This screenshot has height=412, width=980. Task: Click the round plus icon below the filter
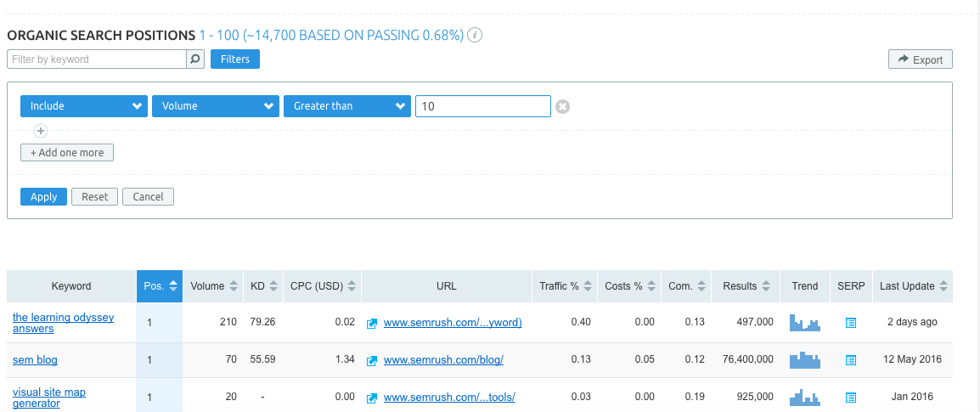coord(40,131)
